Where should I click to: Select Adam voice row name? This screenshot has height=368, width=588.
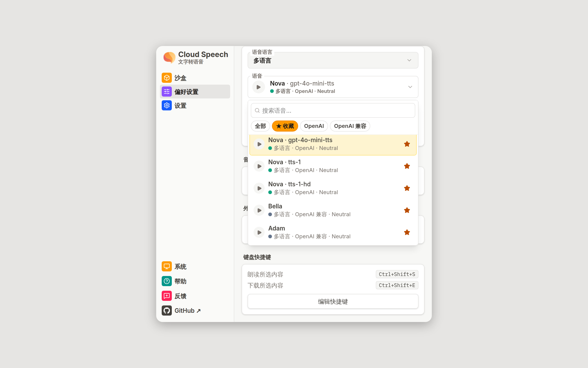[277, 228]
